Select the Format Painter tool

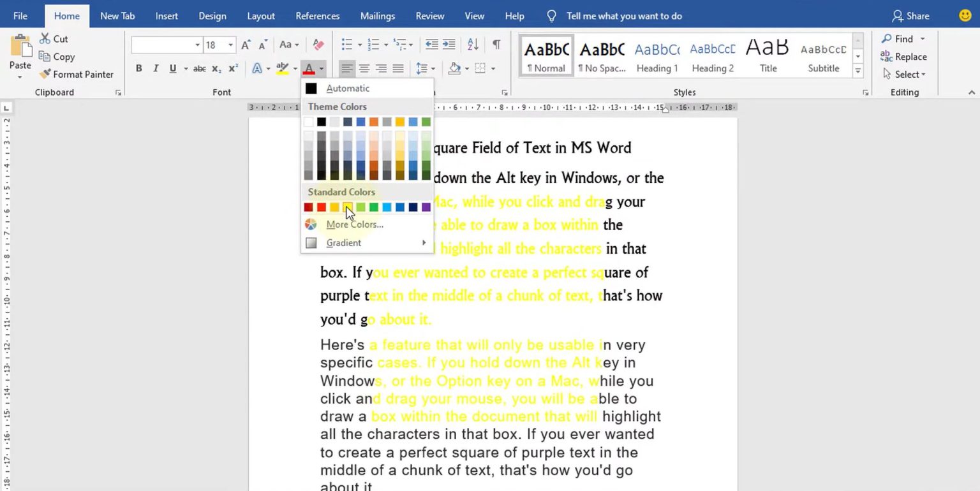coord(77,74)
